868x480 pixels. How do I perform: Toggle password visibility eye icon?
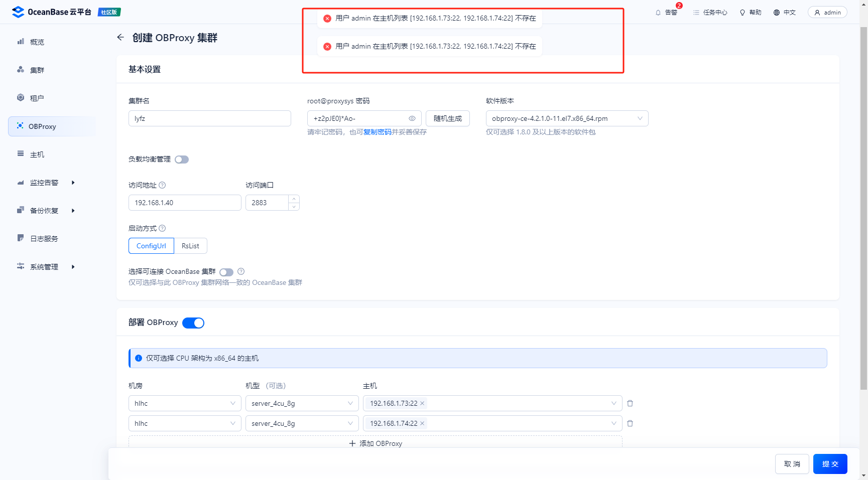coord(412,118)
